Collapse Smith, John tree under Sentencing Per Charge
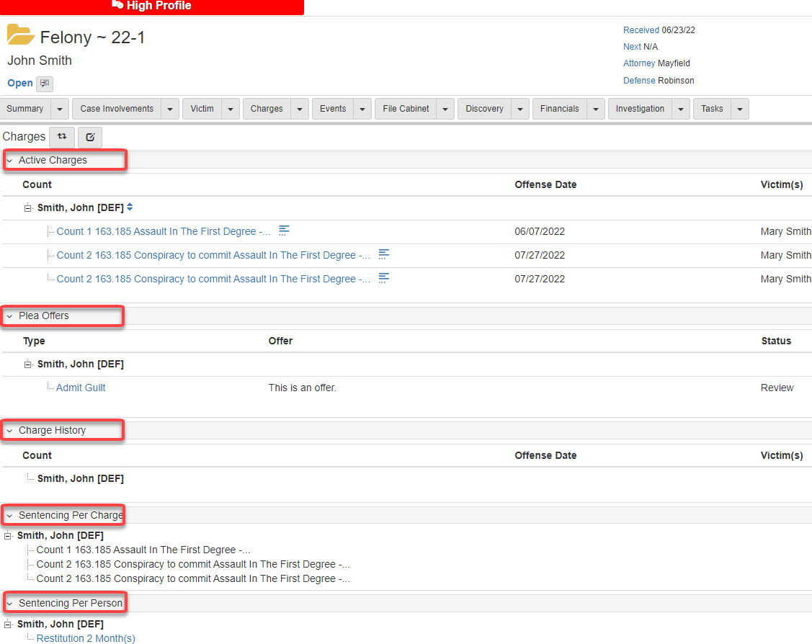The height and width of the screenshot is (644, 812). point(8,536)
